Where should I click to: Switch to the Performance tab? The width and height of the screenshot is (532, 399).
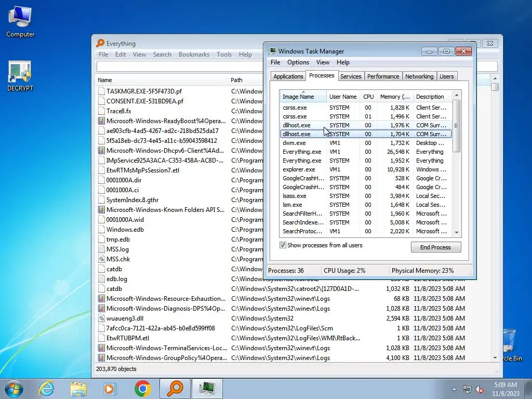coord(383,76)
